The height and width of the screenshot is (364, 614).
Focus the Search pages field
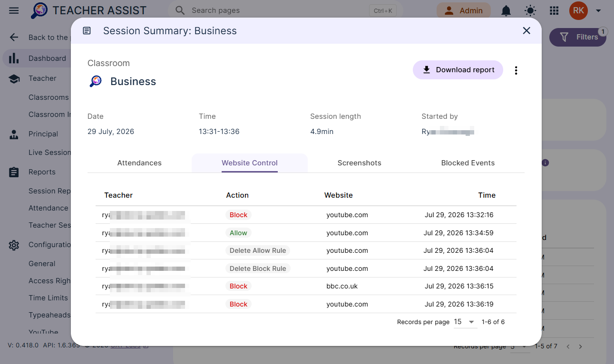coord(285,10)
